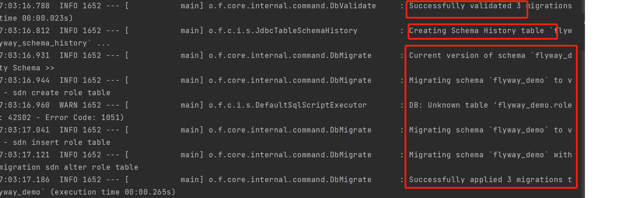Click the "(execution time 00:00.265s)" text
Screen dimensions: 644x198
pyautogui.click(x=113, y=192)
